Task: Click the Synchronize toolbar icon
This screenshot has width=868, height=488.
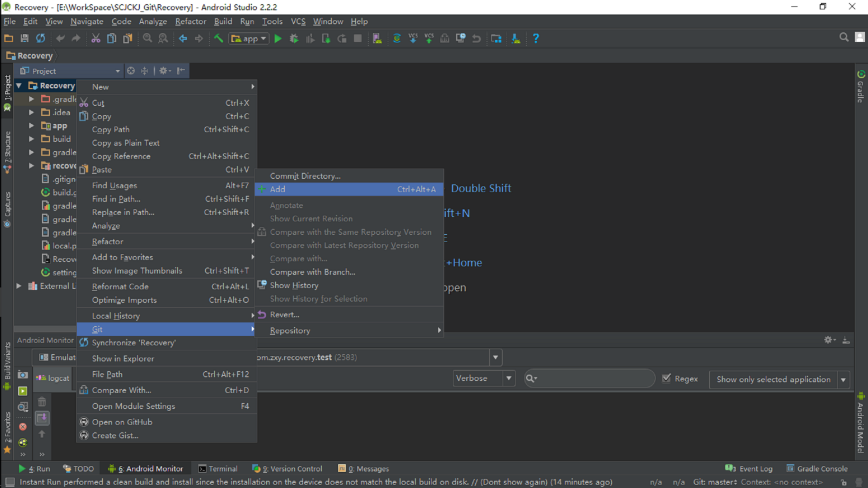Action: 41,38
